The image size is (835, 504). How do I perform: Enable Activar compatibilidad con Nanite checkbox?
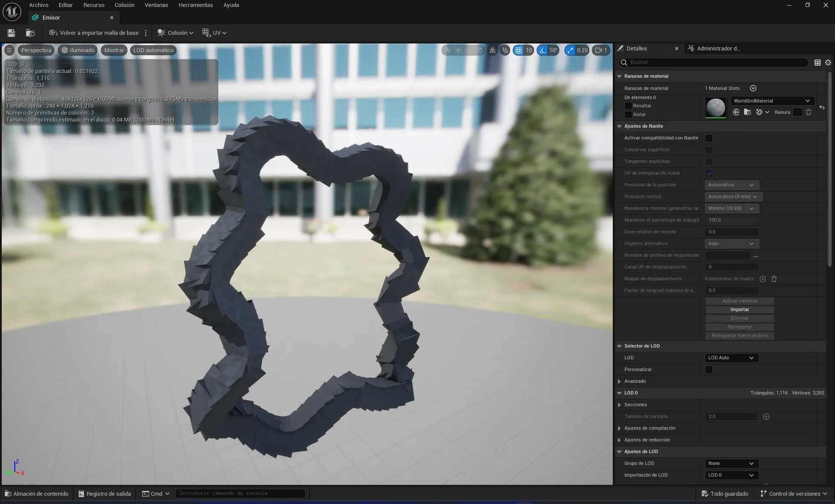[709, 138]
